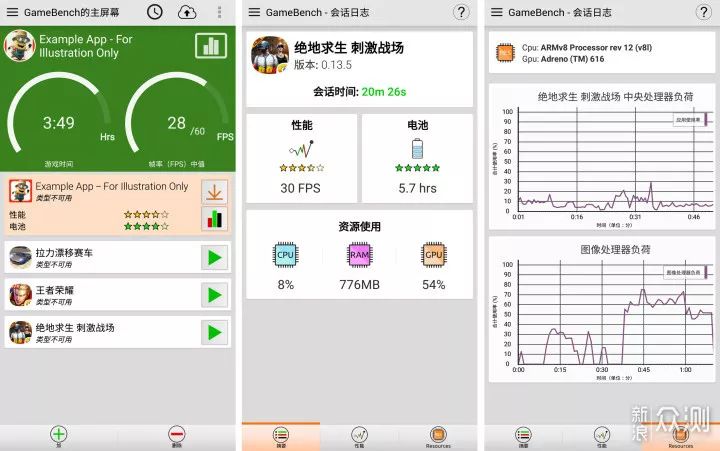Switch to summary tab in middle screen

point(281,436)
